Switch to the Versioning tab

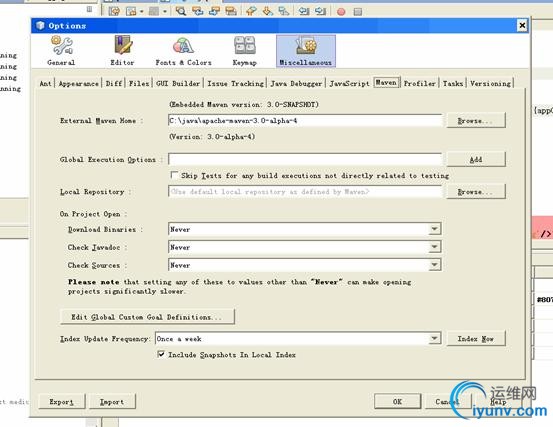point(490,84)
